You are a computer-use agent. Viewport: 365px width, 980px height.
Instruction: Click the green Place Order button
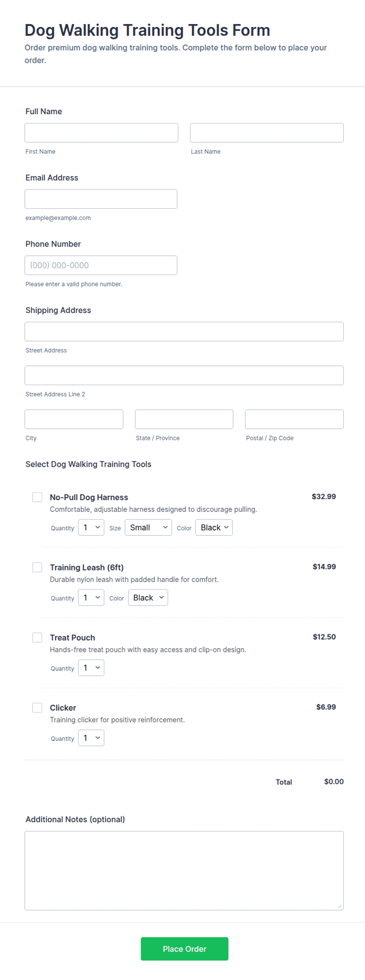click(184, 949)
